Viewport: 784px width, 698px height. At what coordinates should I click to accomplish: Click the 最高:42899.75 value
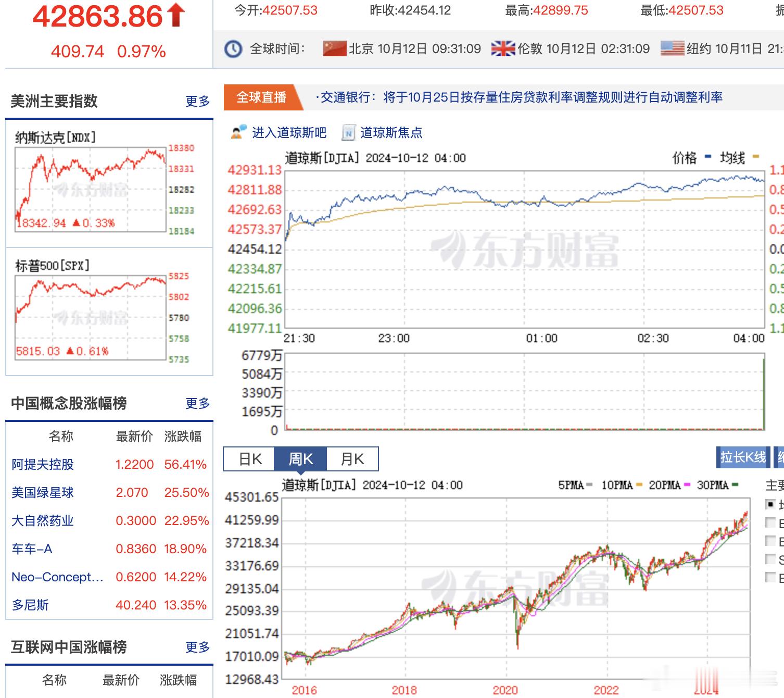click(547, 10)
